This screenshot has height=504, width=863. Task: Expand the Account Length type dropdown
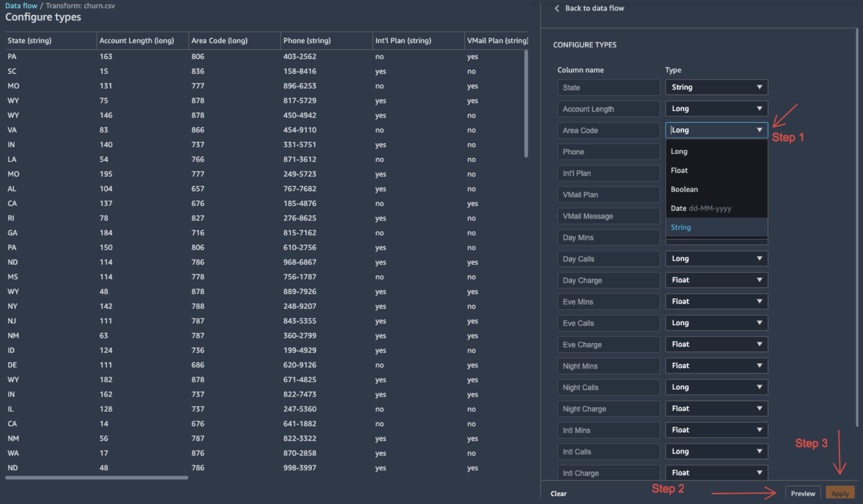[716, 108]
